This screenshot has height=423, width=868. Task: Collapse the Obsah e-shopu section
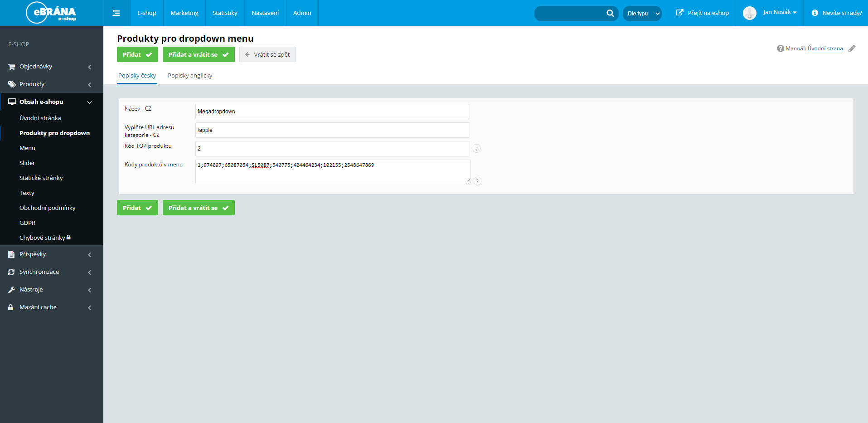point(90,102)
